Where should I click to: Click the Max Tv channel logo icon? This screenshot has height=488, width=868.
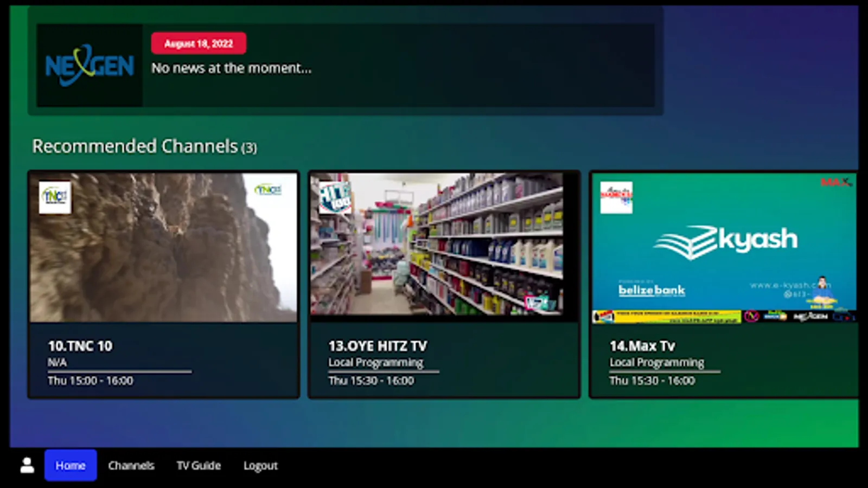tap(616, 197)
